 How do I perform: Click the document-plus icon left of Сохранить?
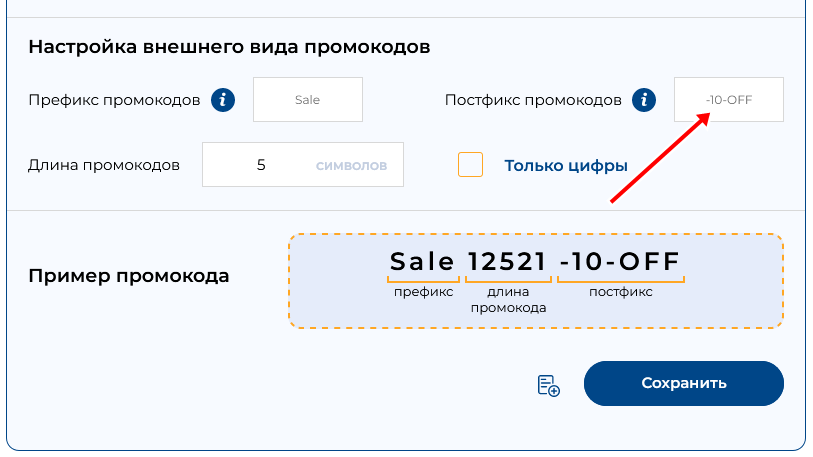pos(548,385)
